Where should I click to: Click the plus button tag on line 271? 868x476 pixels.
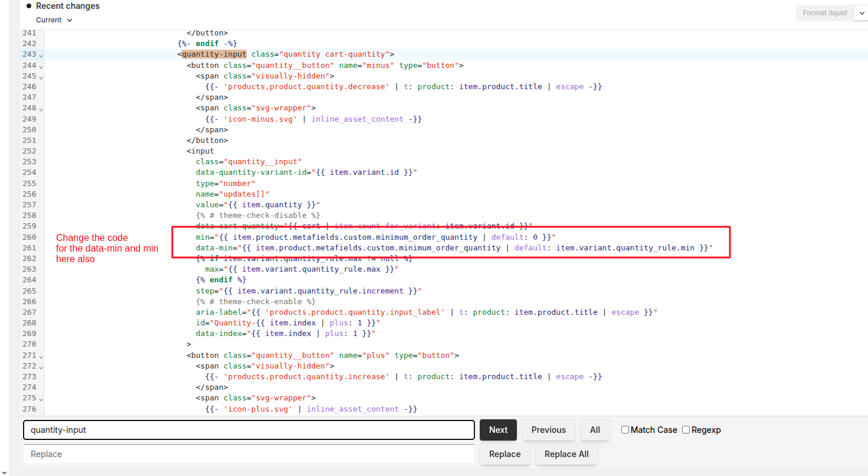tap(323, 355)
